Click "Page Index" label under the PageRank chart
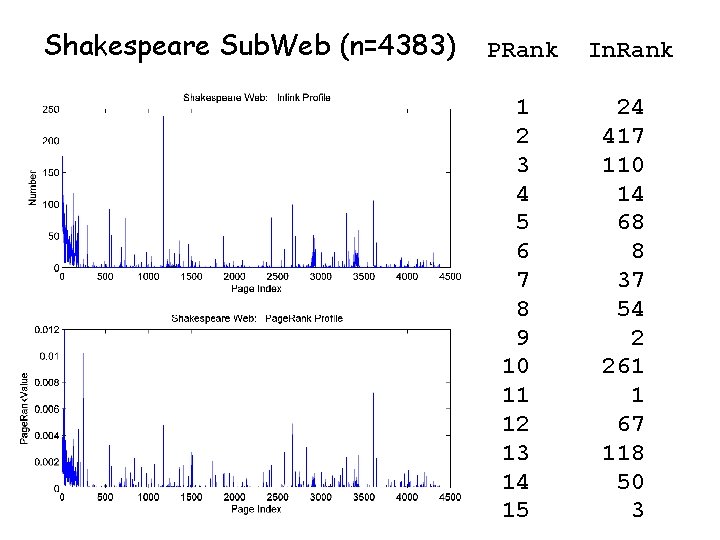This screenshot has height=540, width=720. tap(256, 509)
